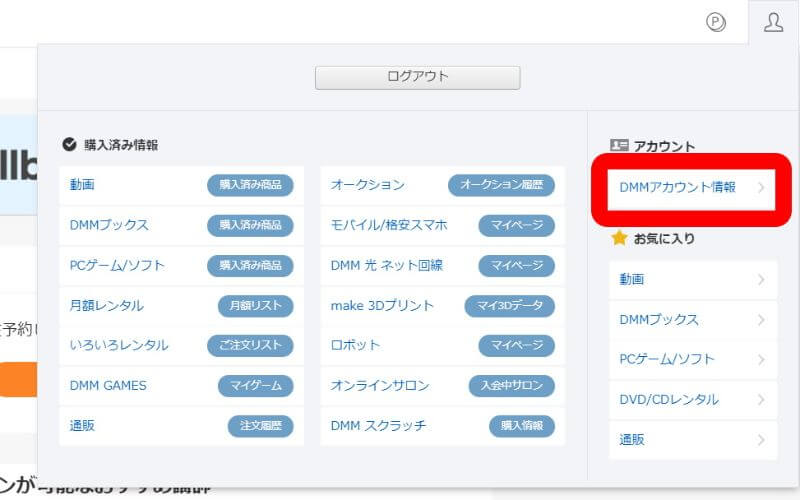Open 注文履歴 for 通販

coord(260,426)
